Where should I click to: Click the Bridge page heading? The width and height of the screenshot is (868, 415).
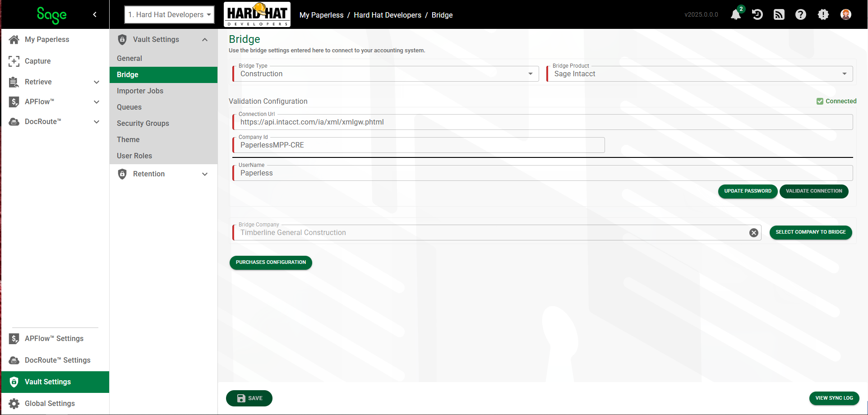tap(245, 39)
